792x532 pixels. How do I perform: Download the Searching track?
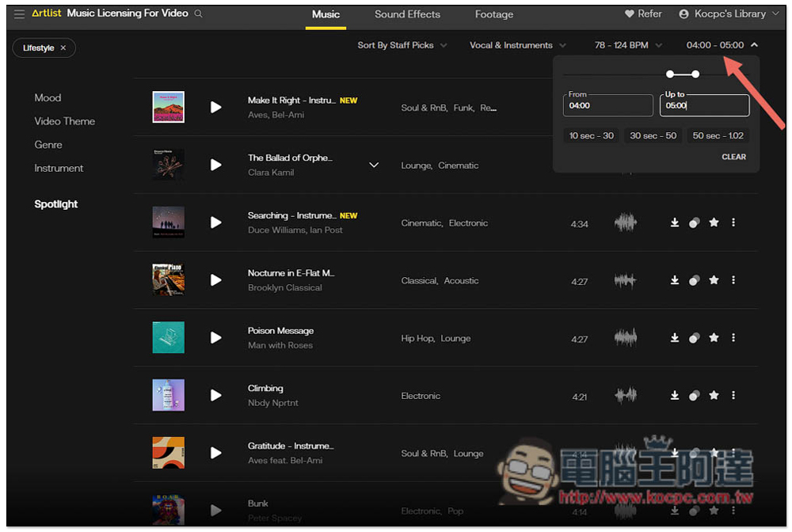pyautogui.click(x=674, y=222)
